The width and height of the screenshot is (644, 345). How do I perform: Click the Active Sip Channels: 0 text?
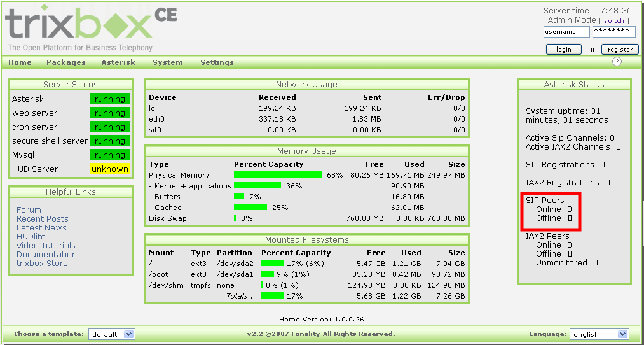click(x=570, y=137)
